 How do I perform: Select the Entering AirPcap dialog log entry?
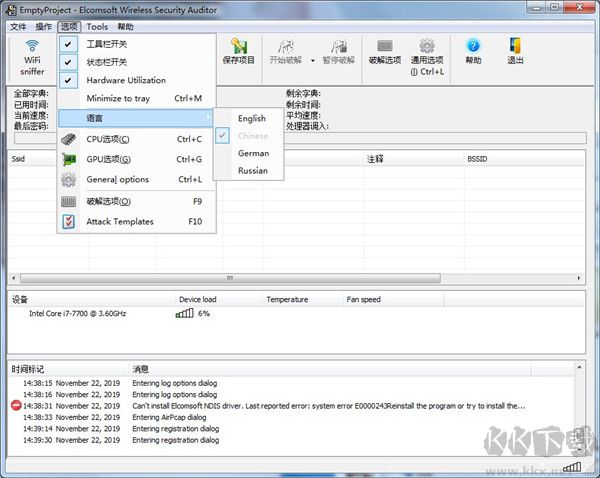point(291,417)
